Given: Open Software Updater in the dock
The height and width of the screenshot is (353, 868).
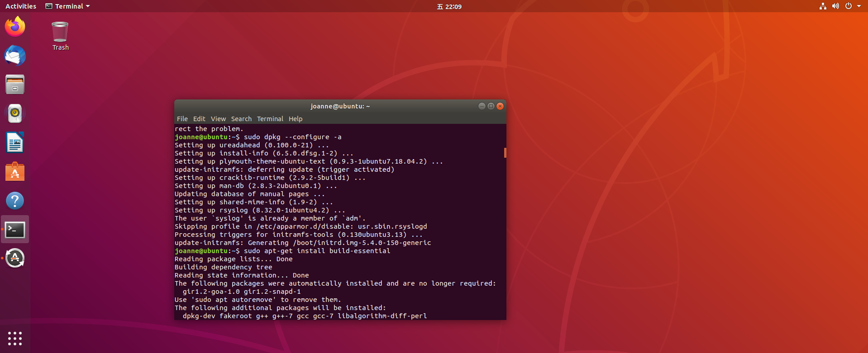Looking at the screenshot, I should pos(15,259).
